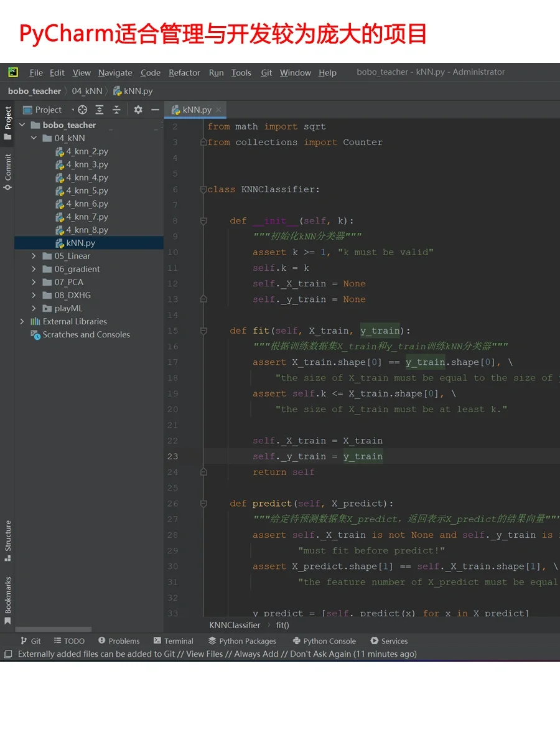The image size is (560, 747).
Task: Open the Refactor menu
Action: (184, 73)
